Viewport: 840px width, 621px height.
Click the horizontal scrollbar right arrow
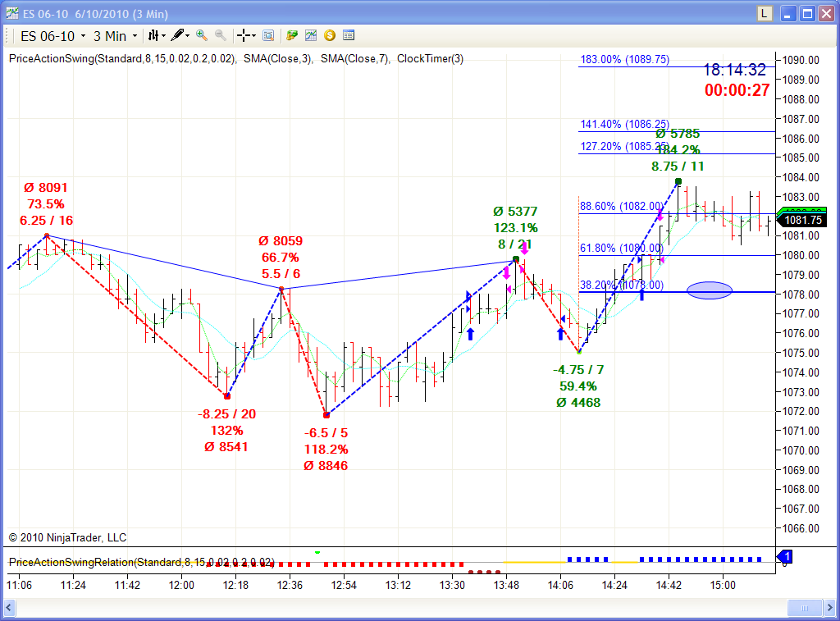pos(830,608)
